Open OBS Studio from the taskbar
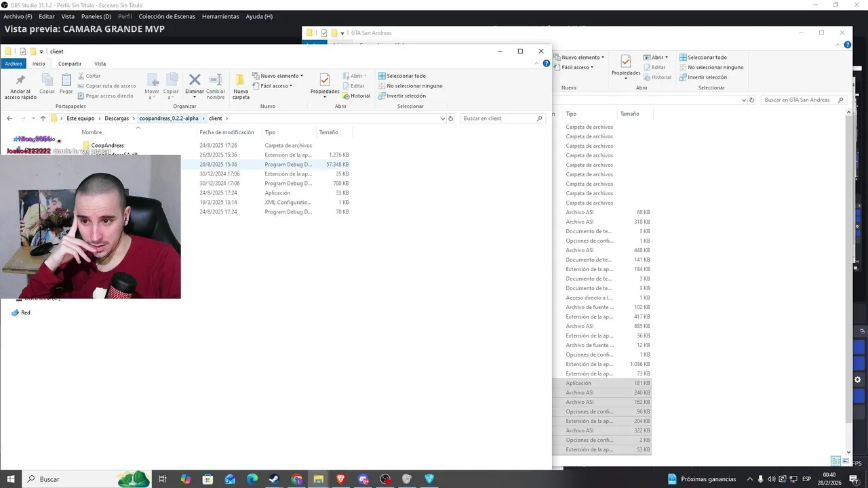 (x=384, y=479)
